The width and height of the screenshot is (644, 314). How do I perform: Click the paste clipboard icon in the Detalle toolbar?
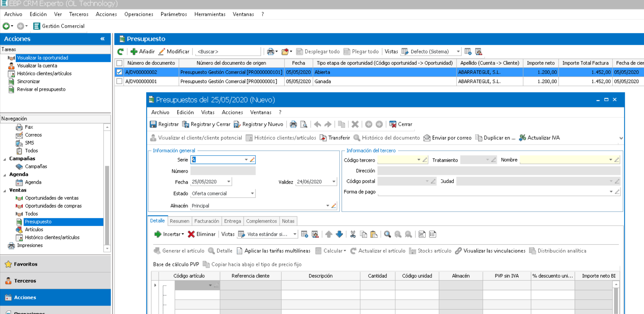pyautogui.click(x=374, y=234)
